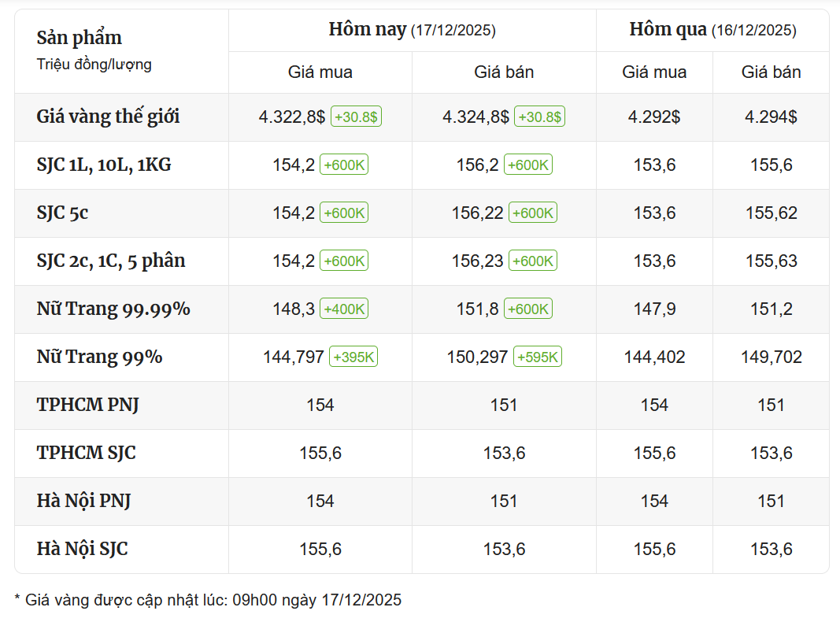Select yesterday's 144,402 buy price
The image size is (840, 622).
(x=654, y=357)
